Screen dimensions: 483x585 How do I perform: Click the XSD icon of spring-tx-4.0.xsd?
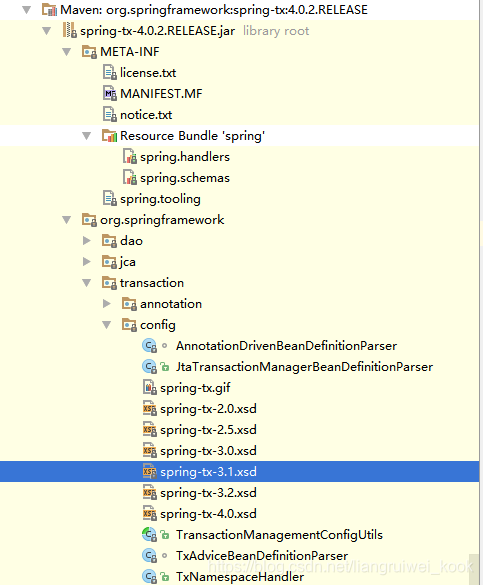[150, 514]
